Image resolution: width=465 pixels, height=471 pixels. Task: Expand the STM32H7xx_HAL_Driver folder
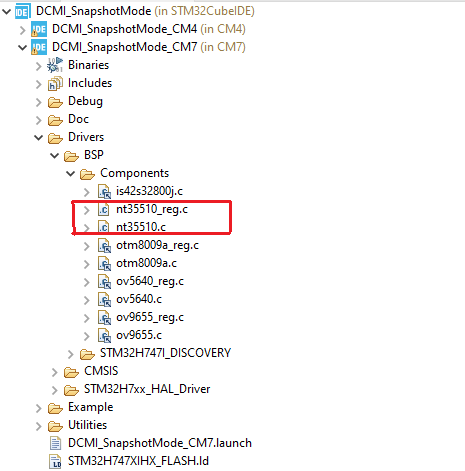[55, 390]
